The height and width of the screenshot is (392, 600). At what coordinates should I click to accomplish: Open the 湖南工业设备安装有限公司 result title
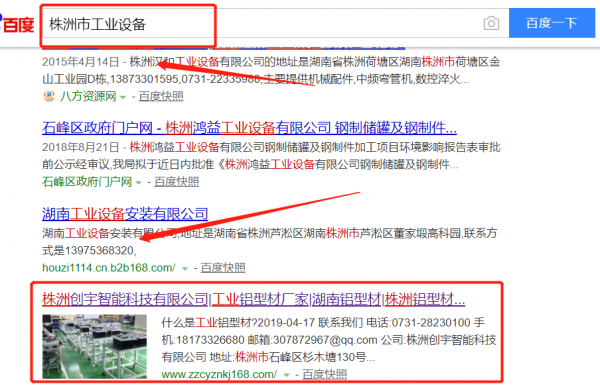[x=125, y=214]
